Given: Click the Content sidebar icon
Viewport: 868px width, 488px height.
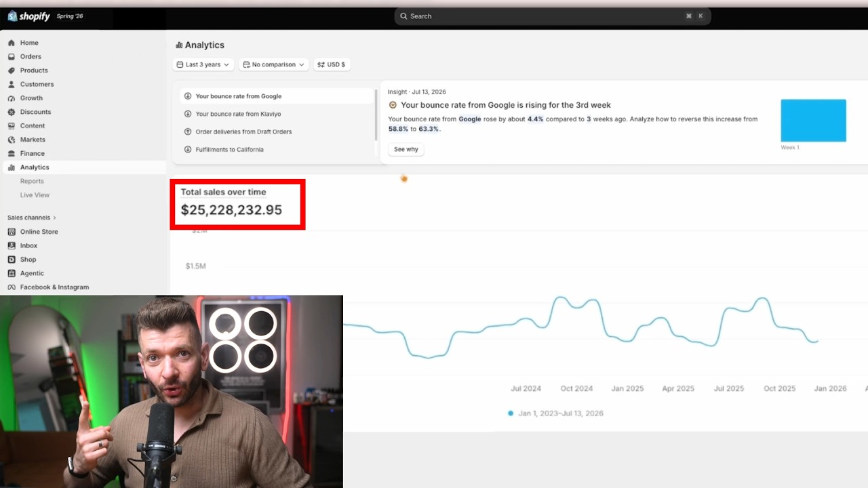Looking at the screenshot, I should (12, 125).
